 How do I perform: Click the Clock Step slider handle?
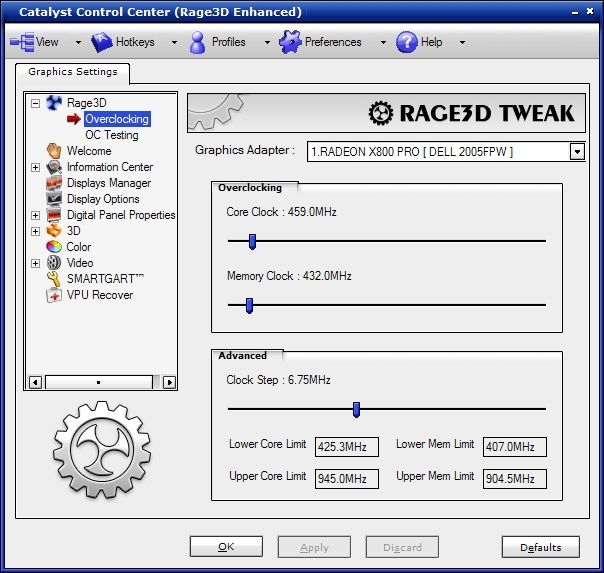(356, 410)
